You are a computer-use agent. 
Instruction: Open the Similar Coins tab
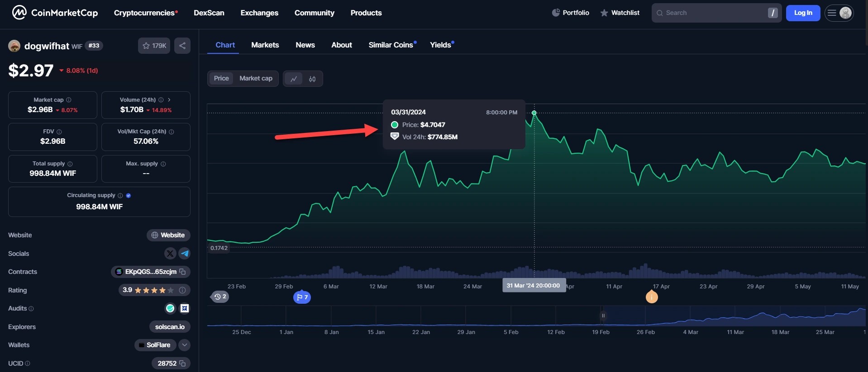(391, 45)
